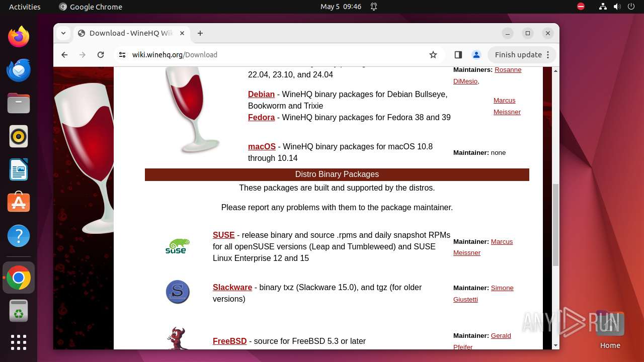Open Ubuntu Software store from dock
This screenshot has height=362, width=644.
click(19, 203)
